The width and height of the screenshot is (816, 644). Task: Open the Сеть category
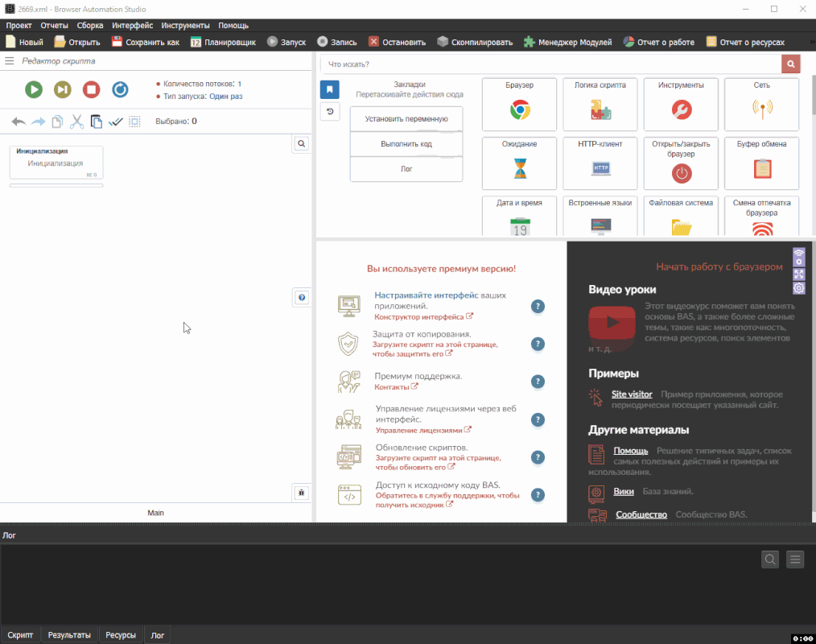[761, 104]
